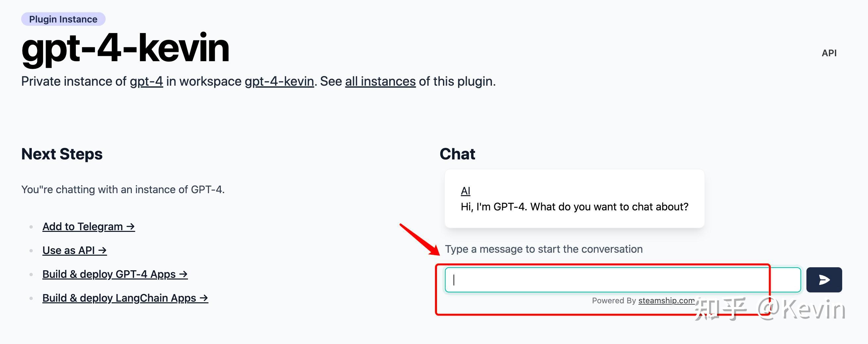868x344 pixels.
Task: Click the 'Type a message' prompt label
Action: pyautogui.click(x=544, y=249)
